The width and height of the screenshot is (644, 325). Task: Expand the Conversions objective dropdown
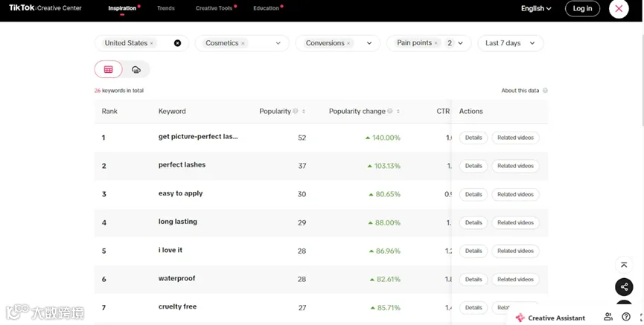(x=369, y=43)
